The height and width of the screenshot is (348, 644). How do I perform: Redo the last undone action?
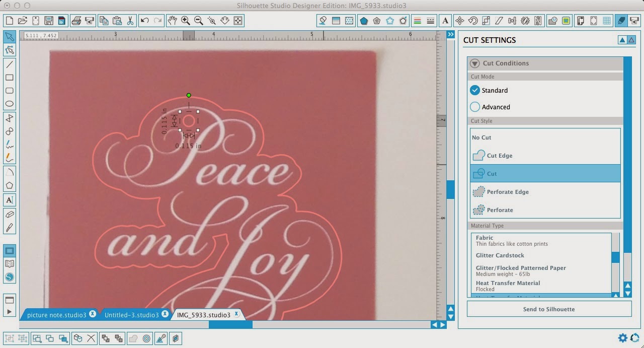click(x=158, y=21)
